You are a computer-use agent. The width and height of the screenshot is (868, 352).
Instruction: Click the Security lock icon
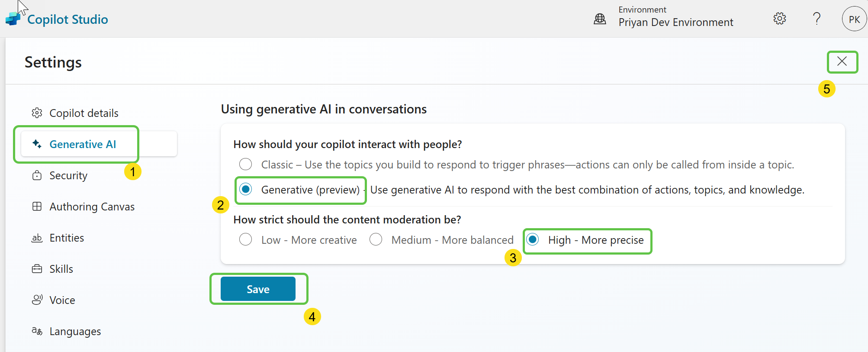click(x=37, y=175)
